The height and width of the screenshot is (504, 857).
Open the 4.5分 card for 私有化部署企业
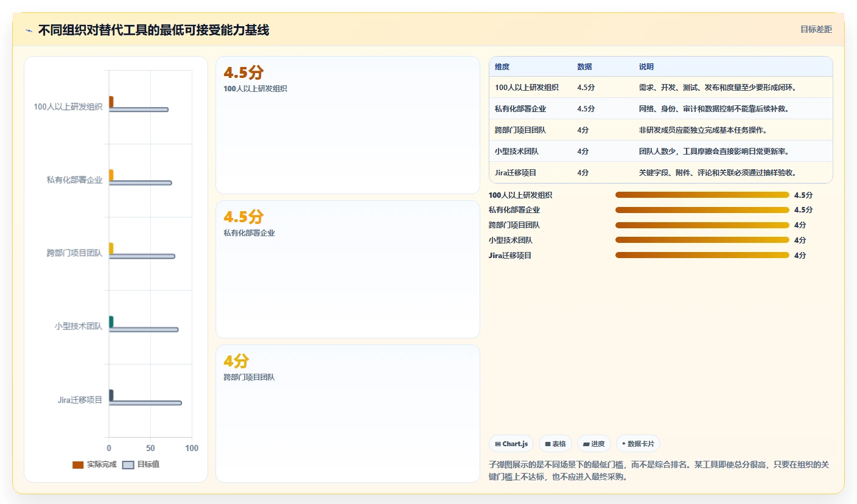click(x=348, y=269)
